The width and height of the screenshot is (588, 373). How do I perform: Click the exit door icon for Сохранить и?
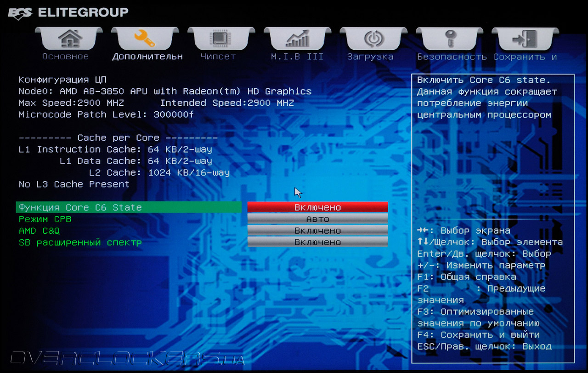[526, 39]
